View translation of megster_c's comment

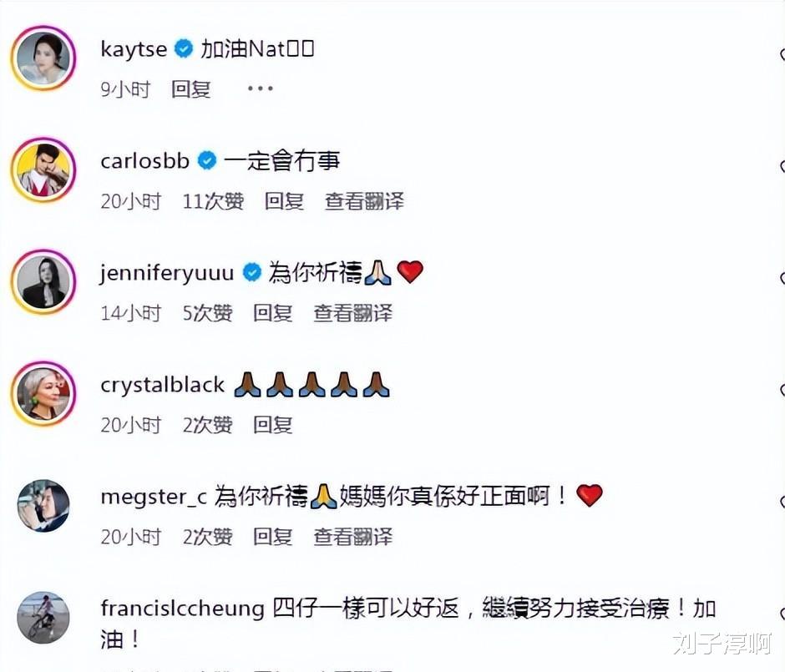point(353,537)
